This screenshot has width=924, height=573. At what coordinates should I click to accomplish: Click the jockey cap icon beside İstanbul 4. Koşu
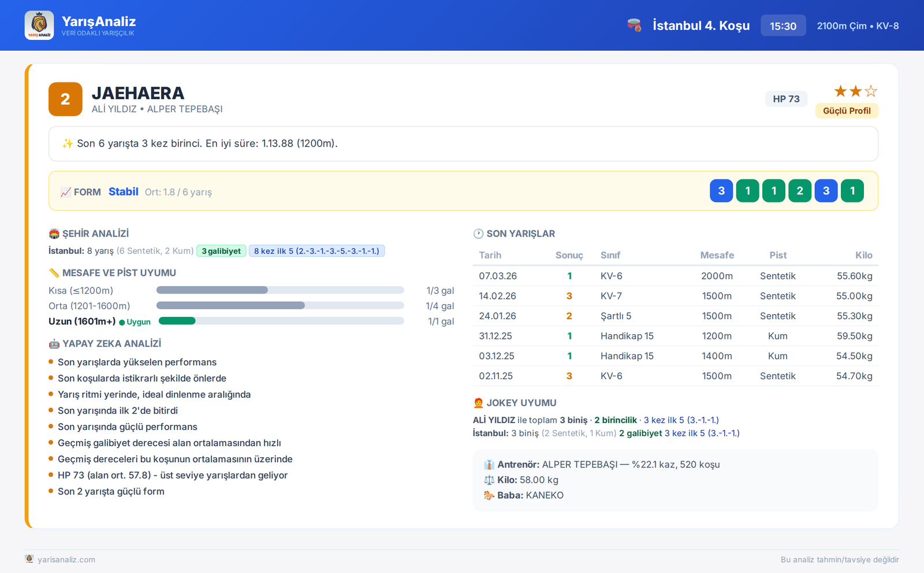[x=634, y=25]
